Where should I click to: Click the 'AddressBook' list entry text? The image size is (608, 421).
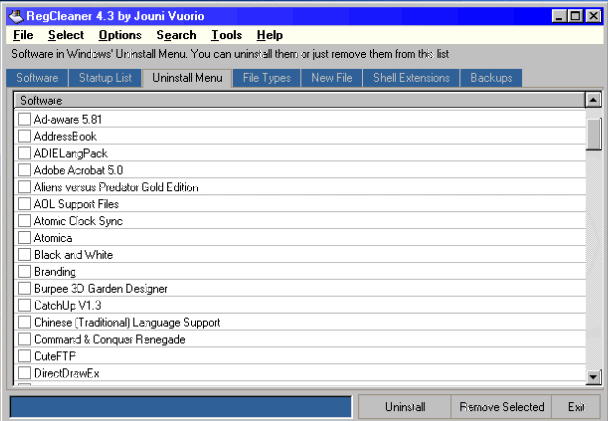pyautogui.click(x=65, y=136)
